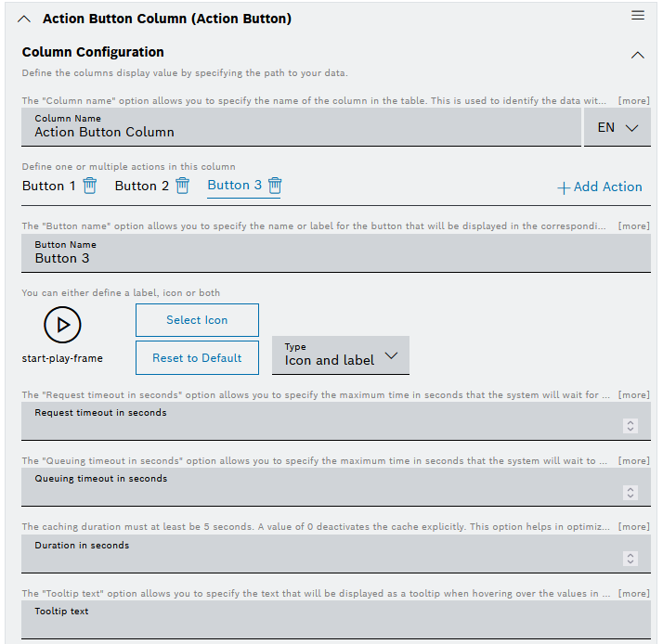Collapse the Column Configuration section
663x644 pixels.
tap(637, 55)
